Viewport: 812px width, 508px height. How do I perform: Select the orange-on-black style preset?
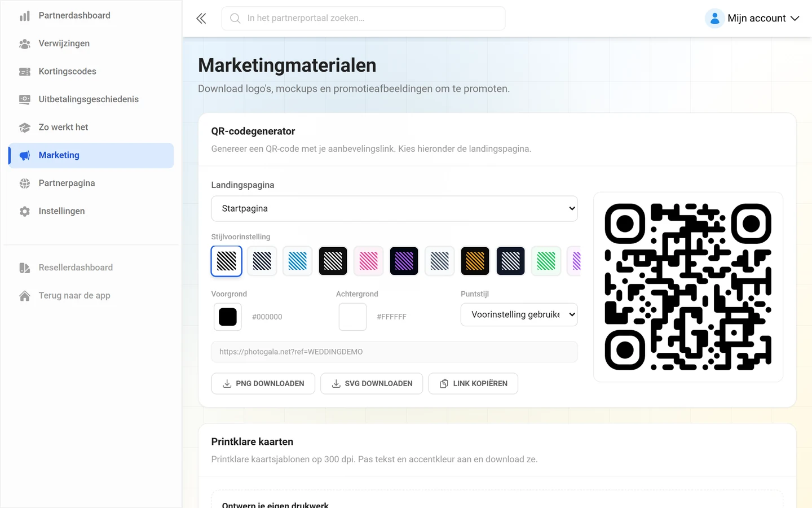point(475,261)
